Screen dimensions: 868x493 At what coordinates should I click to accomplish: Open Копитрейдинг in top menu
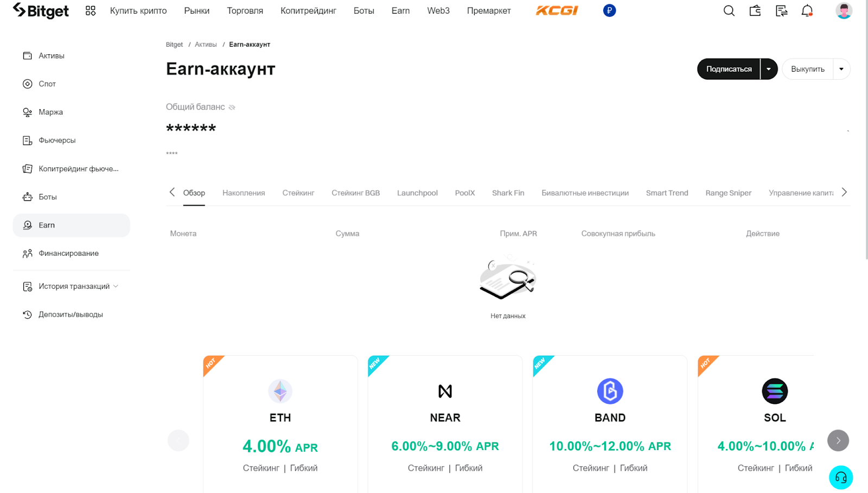308,11
